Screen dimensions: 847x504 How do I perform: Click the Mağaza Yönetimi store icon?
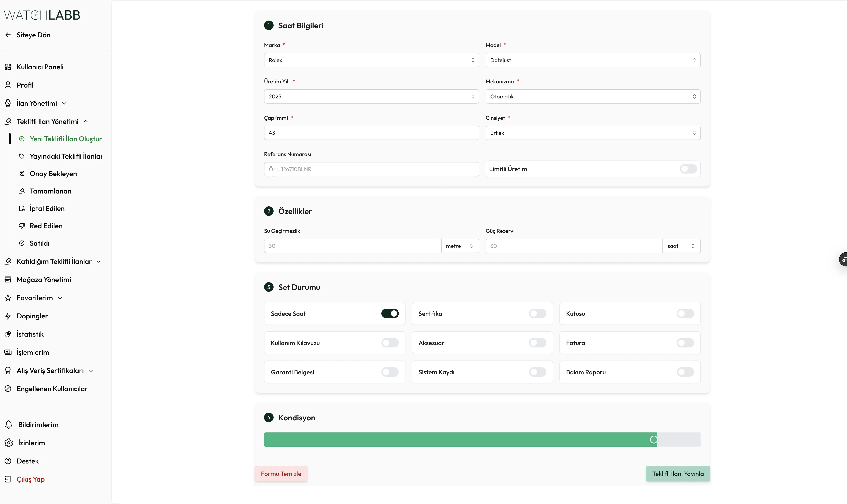(x=8, y=279)
